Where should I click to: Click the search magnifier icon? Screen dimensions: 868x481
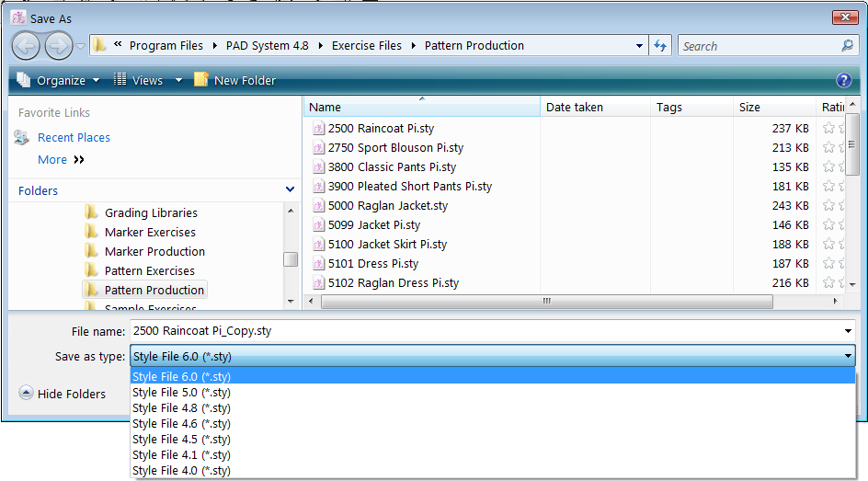(847, 46)
